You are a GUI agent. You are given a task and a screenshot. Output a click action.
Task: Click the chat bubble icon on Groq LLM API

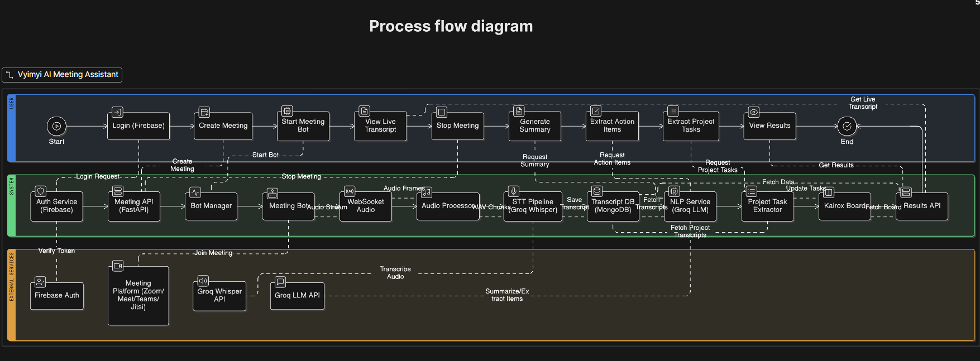point(280,282)
